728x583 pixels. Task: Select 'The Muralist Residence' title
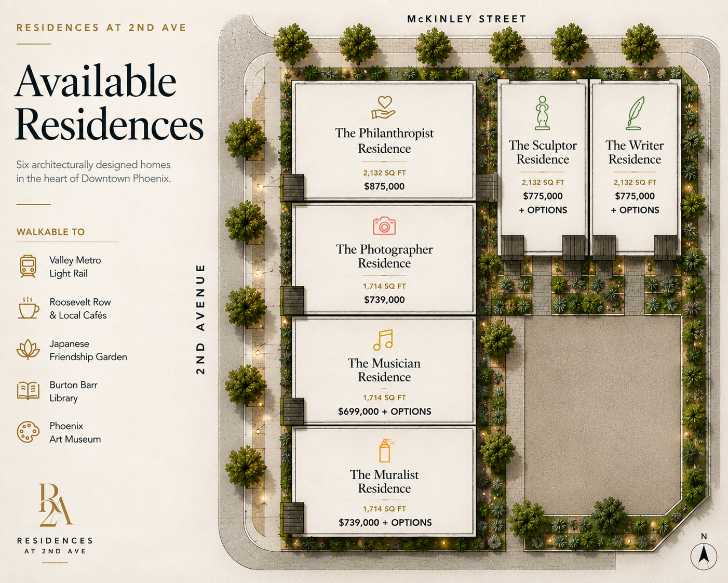384,481
